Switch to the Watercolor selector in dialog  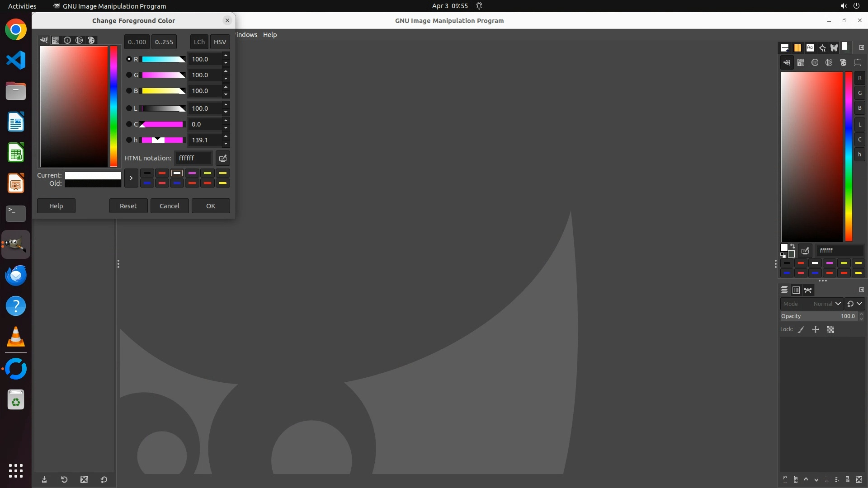[67, 40]
